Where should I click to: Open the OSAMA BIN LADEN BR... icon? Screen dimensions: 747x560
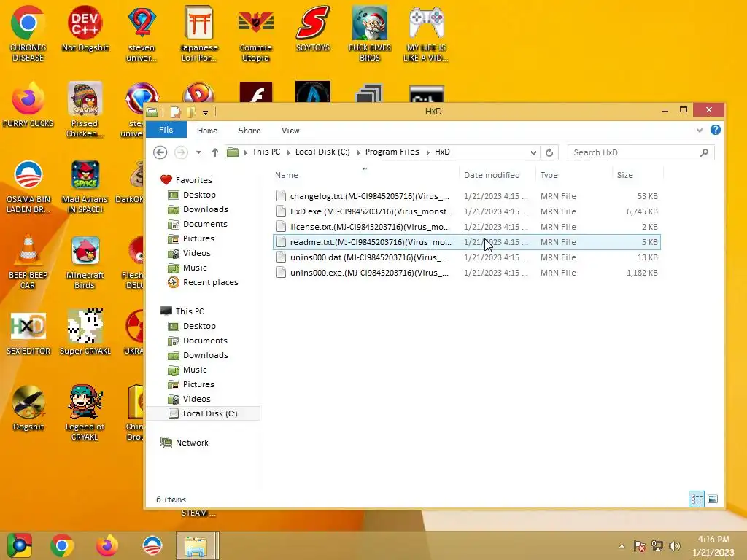28,186
